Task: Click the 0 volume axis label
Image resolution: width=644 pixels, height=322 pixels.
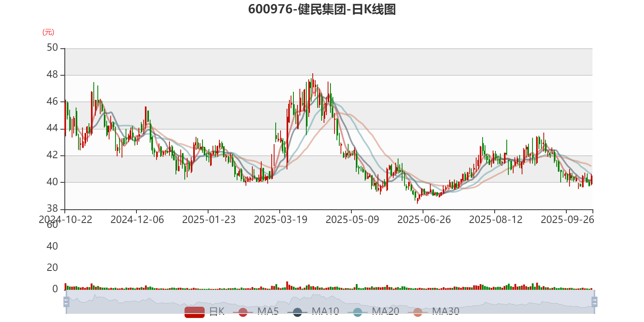Action: tap(55, 289)
